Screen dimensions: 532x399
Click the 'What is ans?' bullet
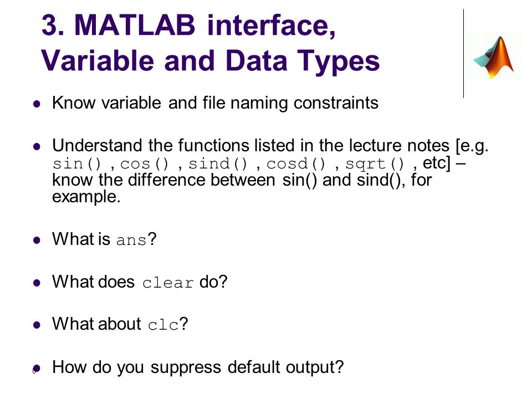104,239
